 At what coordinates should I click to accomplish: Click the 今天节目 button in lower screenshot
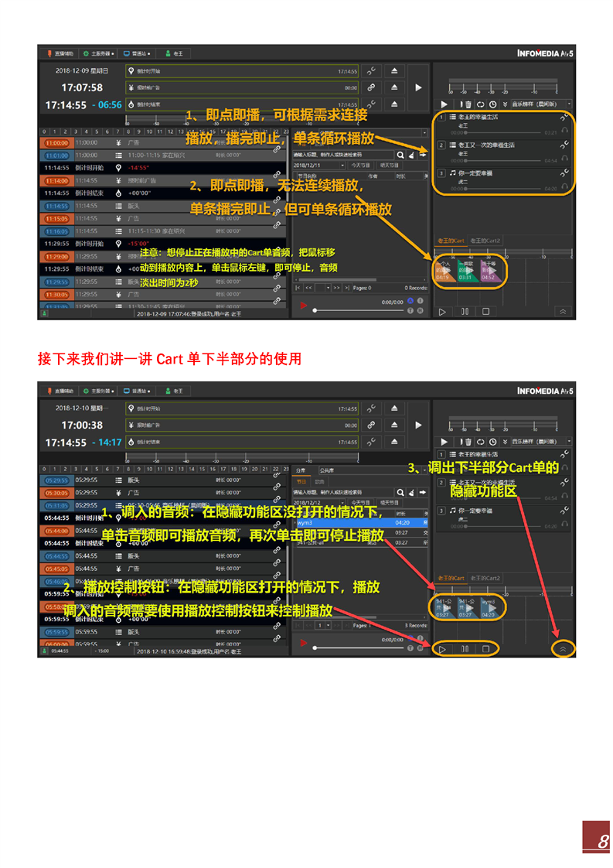tap(362, 503)
